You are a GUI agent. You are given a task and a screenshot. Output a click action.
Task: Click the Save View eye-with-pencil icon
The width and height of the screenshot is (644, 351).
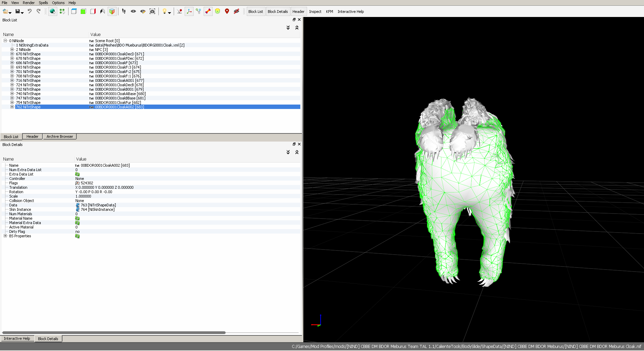[143, 11]
